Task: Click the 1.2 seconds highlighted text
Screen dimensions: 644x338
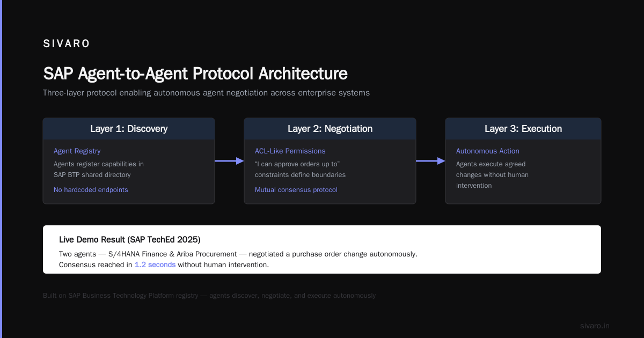Action: [155, 264]
